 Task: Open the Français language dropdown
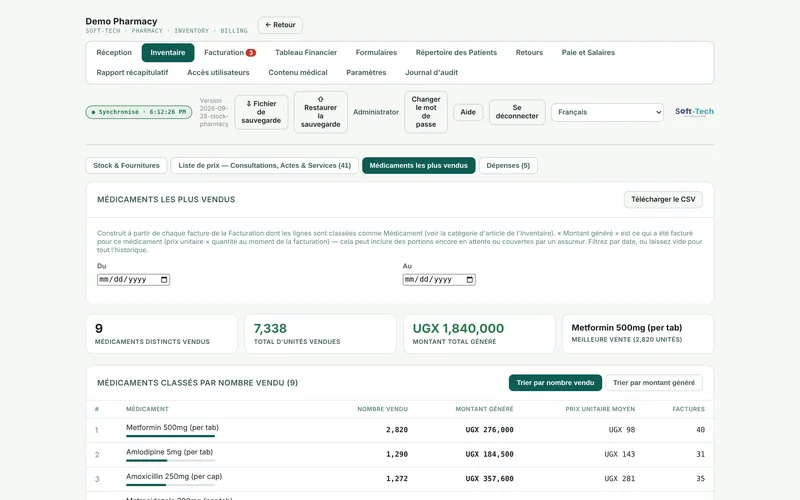(607, 112)
